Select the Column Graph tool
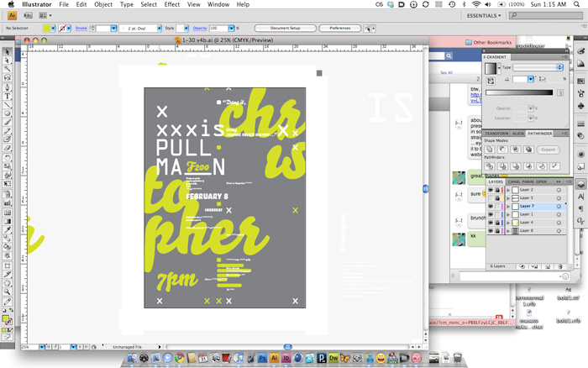The height and width of the screenshot is (368, 588). coord(7,203)
